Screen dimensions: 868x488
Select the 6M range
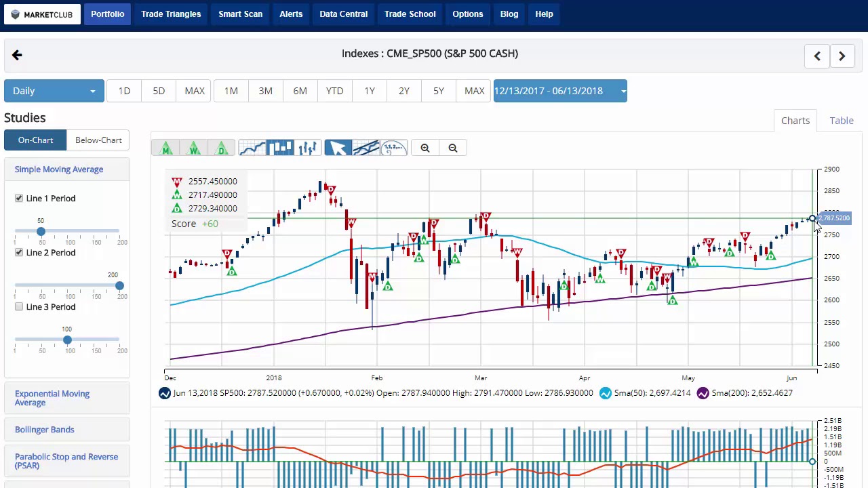coord(300,91)
